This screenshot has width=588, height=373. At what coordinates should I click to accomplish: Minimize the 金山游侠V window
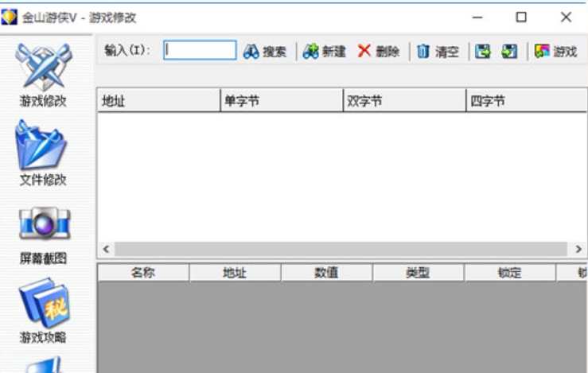(x=477, y=17)
